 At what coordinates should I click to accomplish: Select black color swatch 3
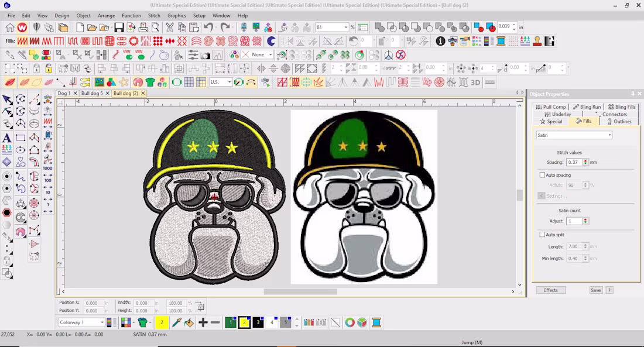point(258,322)
